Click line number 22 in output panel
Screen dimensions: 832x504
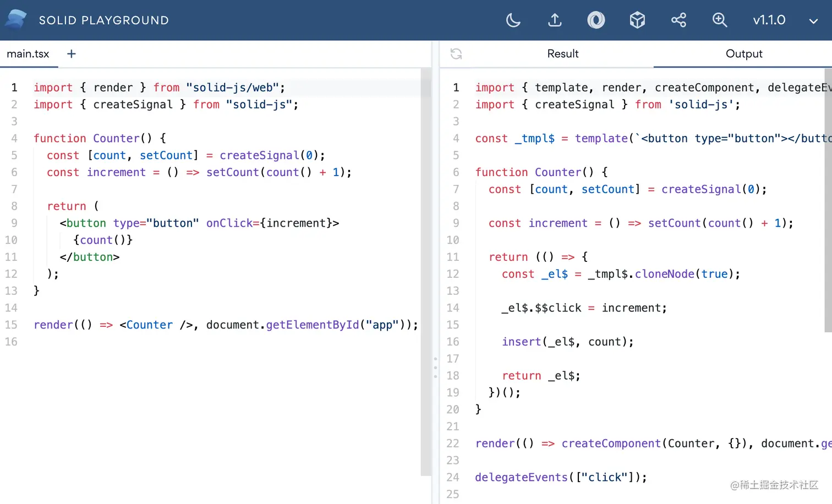pyautogui.click(x=452, y=443)
